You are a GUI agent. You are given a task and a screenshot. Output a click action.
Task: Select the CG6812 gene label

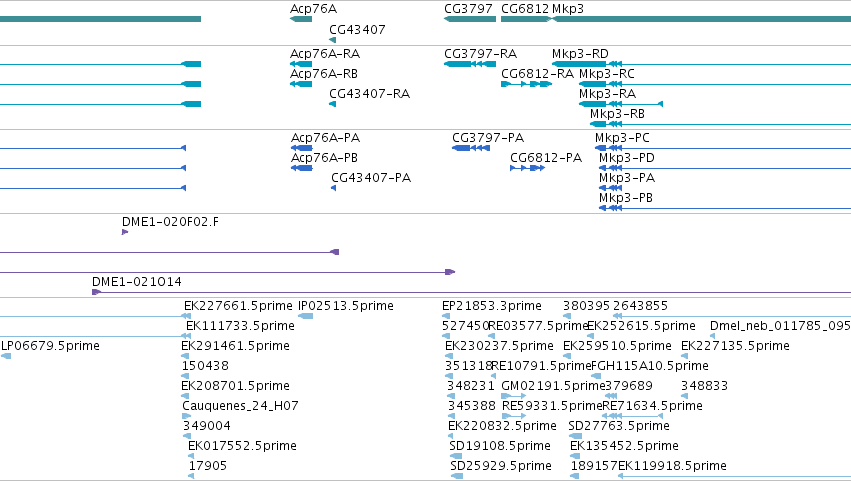point(525,9)
